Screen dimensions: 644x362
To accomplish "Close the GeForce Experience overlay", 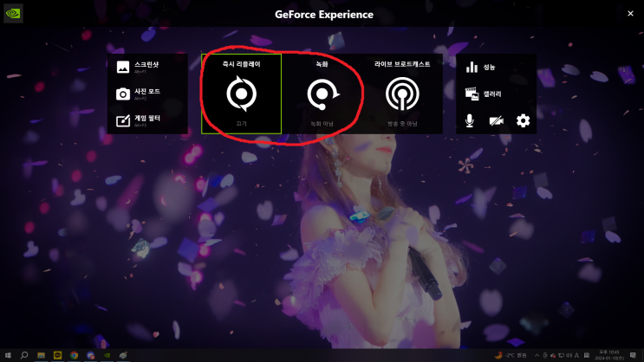I will tap(630, 14).
